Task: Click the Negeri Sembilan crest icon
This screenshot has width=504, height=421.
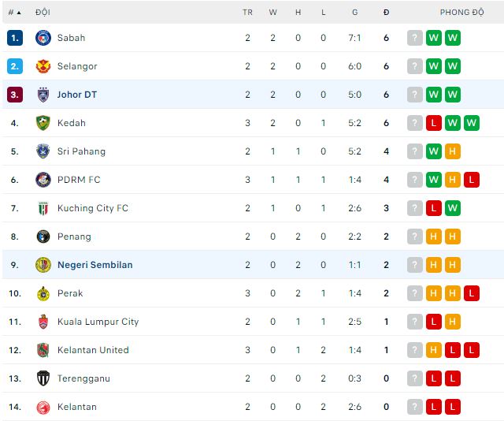Action: click(43, 265)
